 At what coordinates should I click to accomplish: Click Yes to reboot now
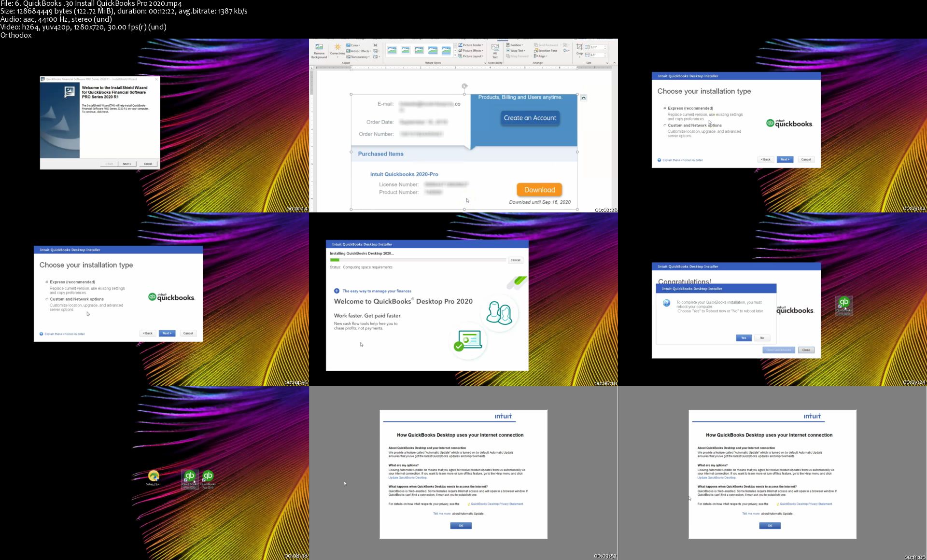point(744,338)
